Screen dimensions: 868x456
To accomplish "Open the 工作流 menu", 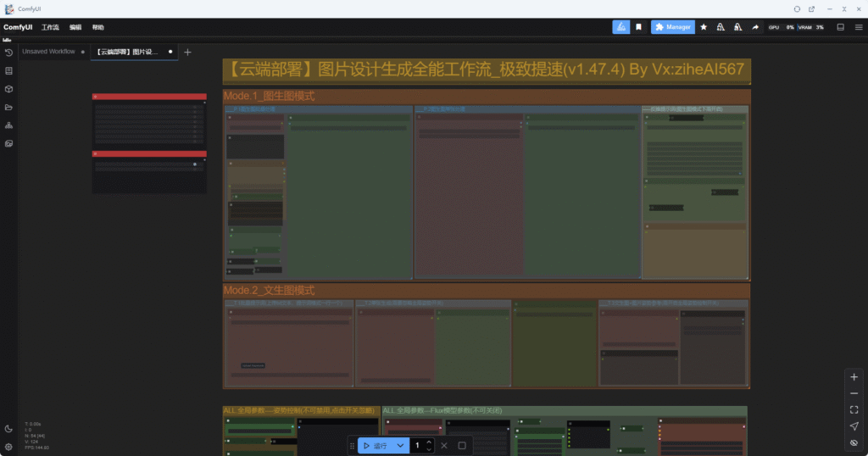I will tap(50, 27).
